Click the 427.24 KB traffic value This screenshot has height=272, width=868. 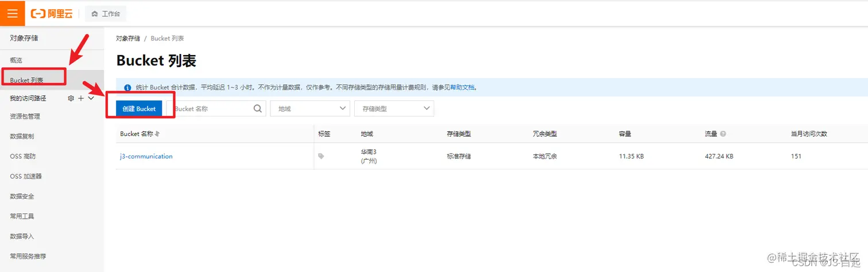(719, 156)
